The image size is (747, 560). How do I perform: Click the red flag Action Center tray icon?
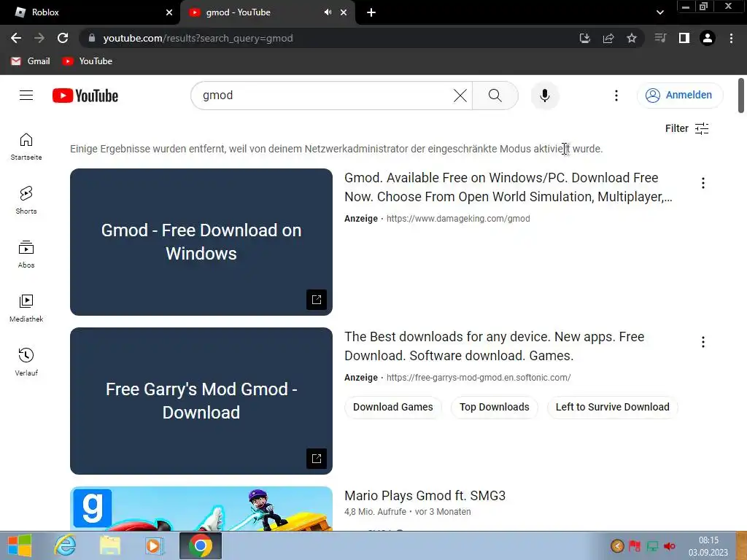[x=635, y=546]
